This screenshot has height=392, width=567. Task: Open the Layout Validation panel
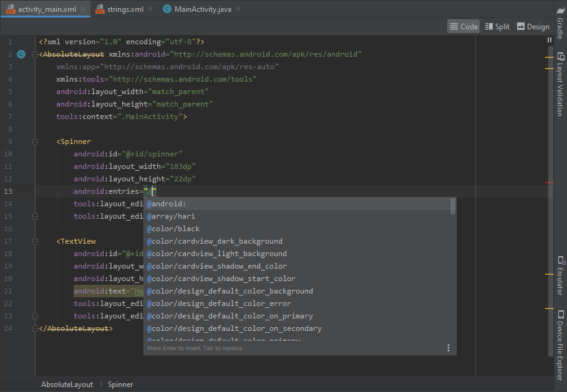(560, 84)
